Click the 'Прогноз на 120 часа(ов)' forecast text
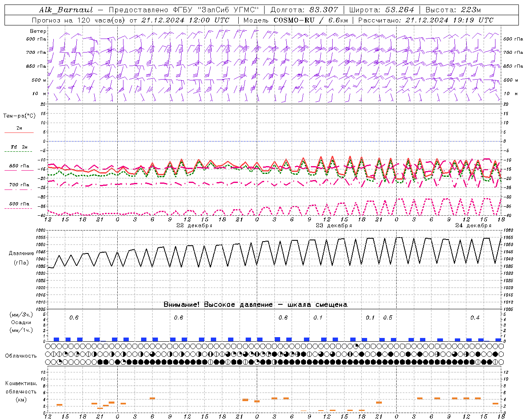Screen dimensions: 525x420 [79, 20]
